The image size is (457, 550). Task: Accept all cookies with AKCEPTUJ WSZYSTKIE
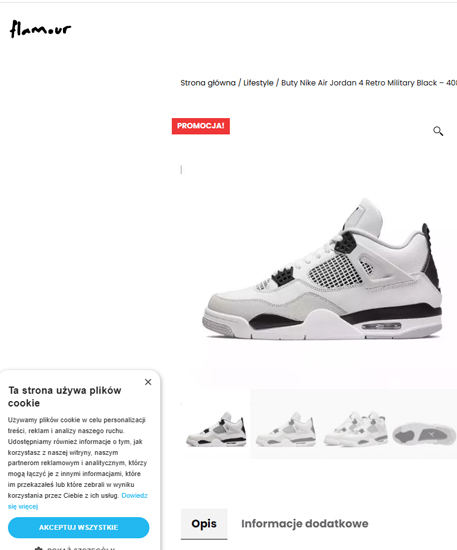[79, 527]
